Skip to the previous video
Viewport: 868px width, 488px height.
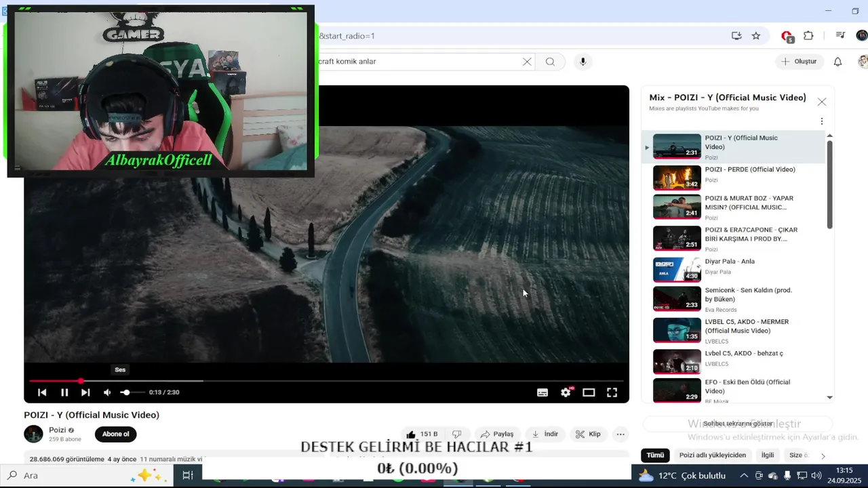coord(42,392)
